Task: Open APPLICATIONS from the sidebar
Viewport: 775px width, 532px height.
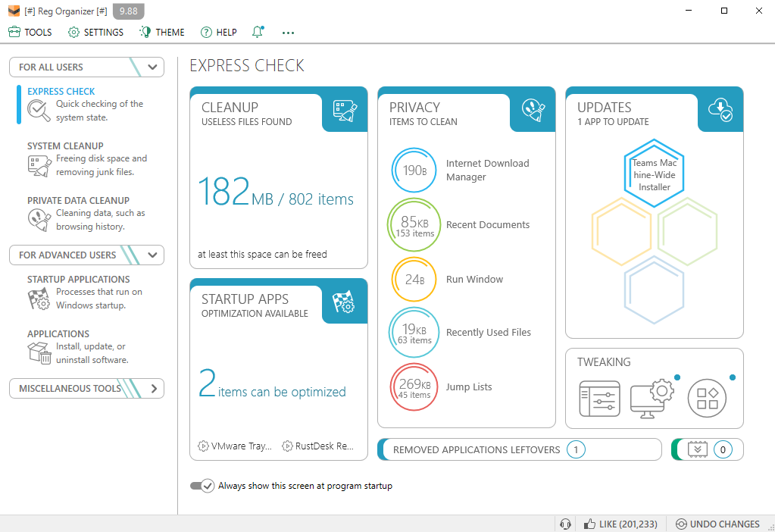Action: click(x=58, y=333)
